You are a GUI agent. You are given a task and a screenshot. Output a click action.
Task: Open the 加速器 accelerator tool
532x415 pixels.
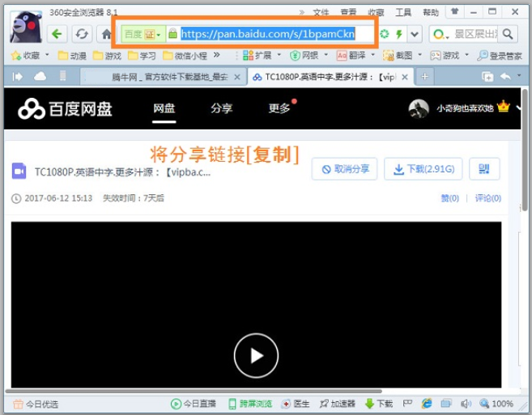coord(337,404)
